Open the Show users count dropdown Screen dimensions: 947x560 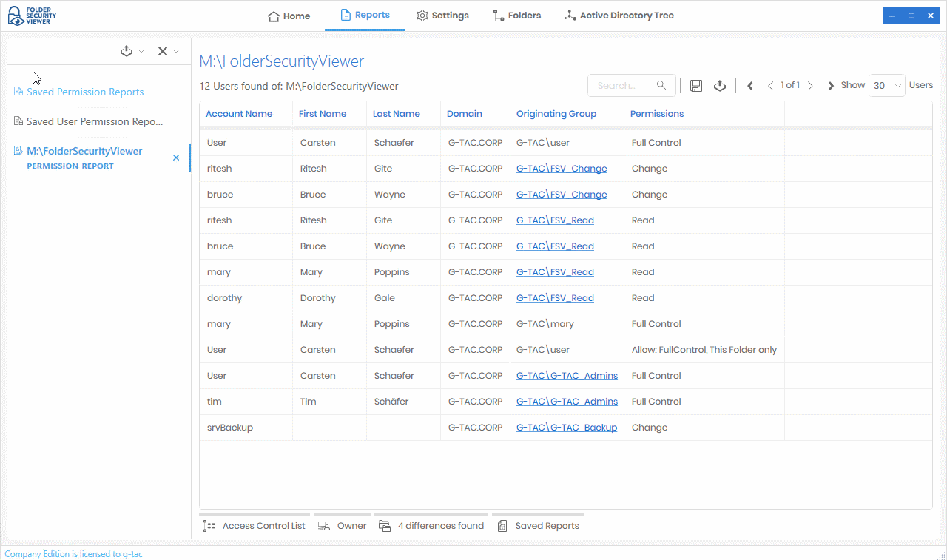(x=886, y=86)
